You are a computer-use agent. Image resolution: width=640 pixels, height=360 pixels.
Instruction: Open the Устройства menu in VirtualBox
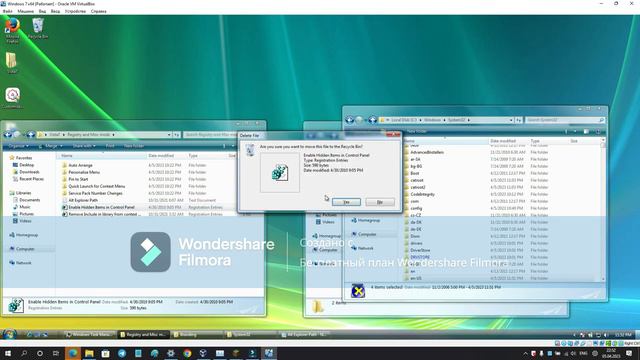tap(75, 11)
